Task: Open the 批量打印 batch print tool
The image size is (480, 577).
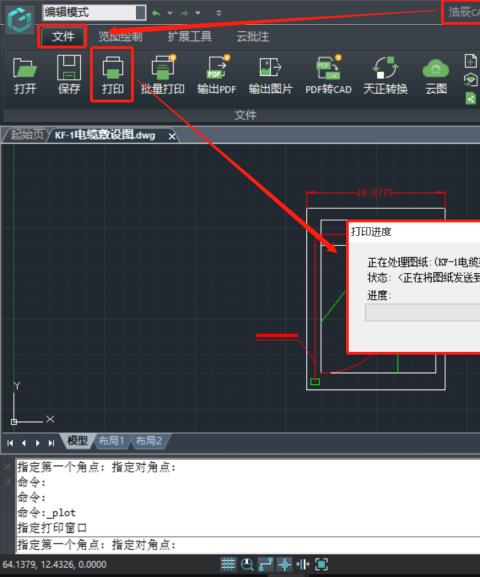Action: [x=163, y=75]
